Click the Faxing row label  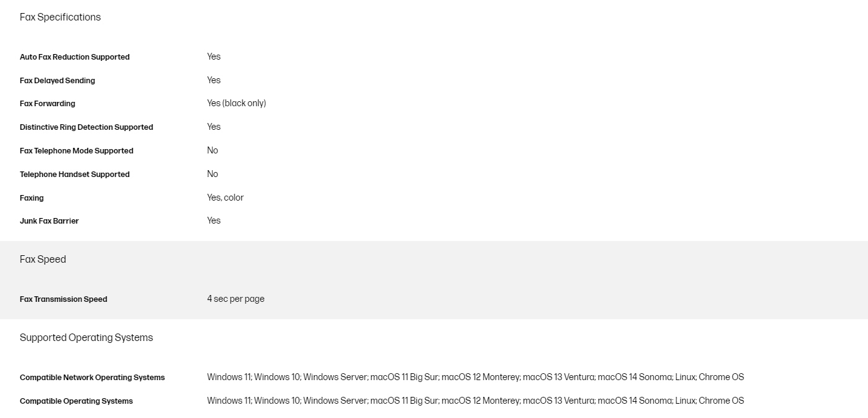click(32, 198)
